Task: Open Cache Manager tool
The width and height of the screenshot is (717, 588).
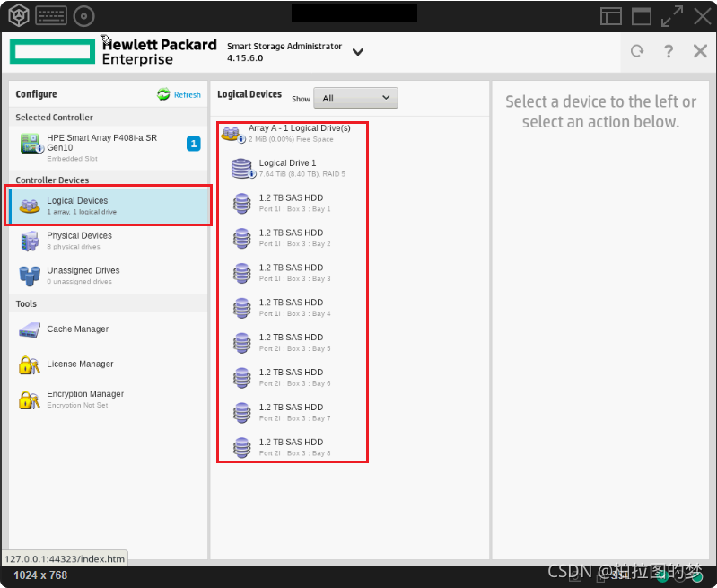Action: pos(109,329)
